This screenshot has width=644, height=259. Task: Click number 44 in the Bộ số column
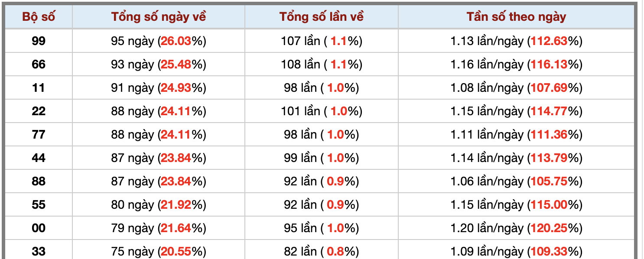click(x=39, y=158)
